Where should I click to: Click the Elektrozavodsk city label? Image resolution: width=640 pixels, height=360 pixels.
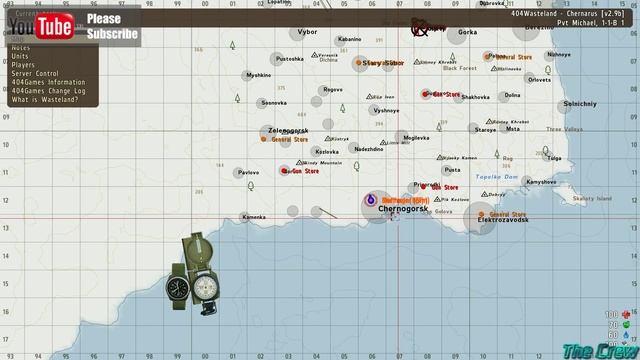click(x=503, y=220)
